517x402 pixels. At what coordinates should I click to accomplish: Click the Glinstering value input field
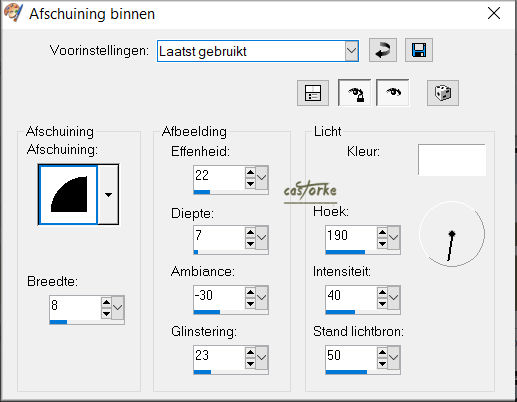click(219, 356)
